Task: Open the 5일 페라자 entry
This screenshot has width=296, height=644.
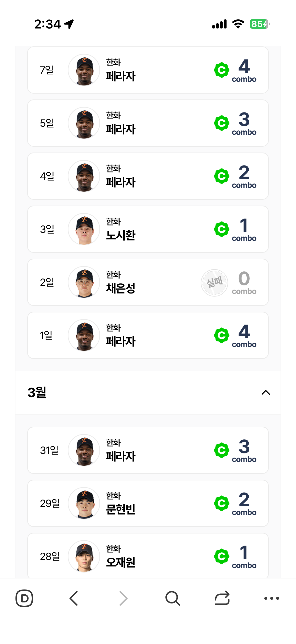Action: coord(148,123)
